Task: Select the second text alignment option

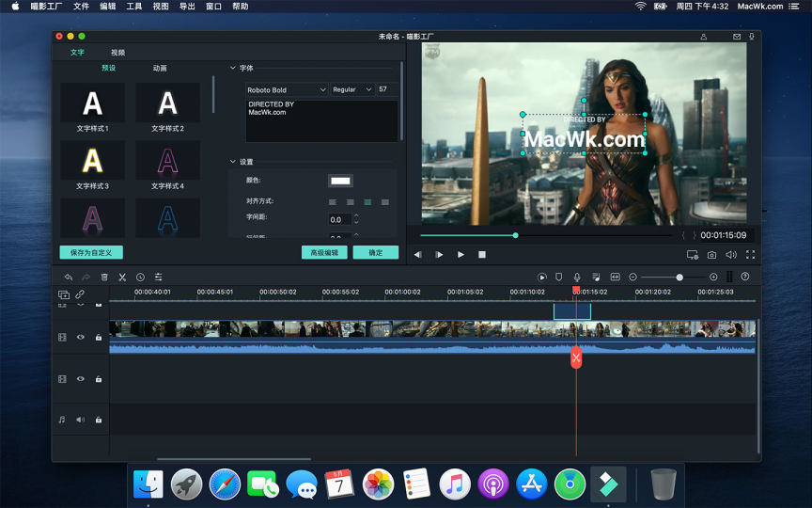Action: [x=350, y=202]
